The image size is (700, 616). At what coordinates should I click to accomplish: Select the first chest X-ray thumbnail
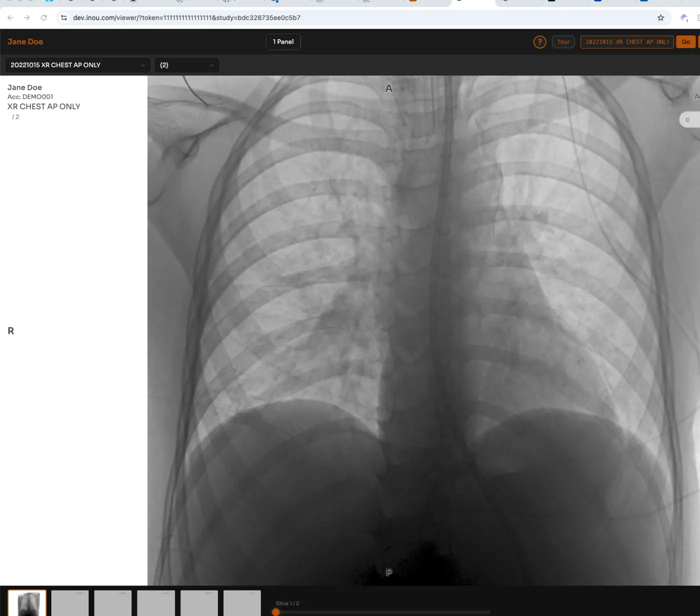27,603
